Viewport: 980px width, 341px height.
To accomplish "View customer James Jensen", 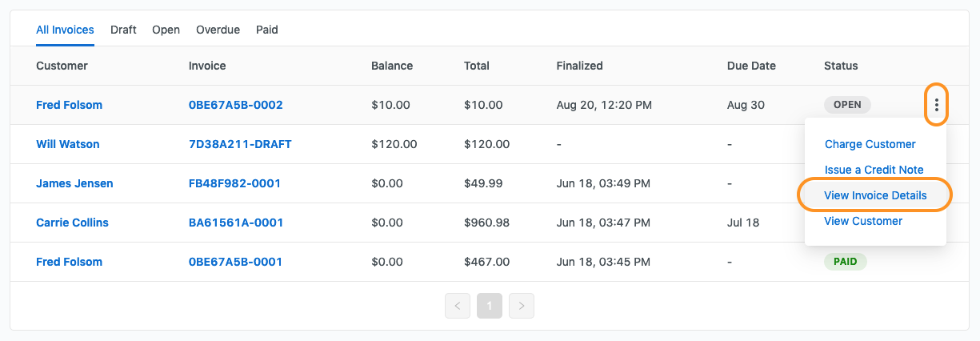I will click(x=74, y=183).
